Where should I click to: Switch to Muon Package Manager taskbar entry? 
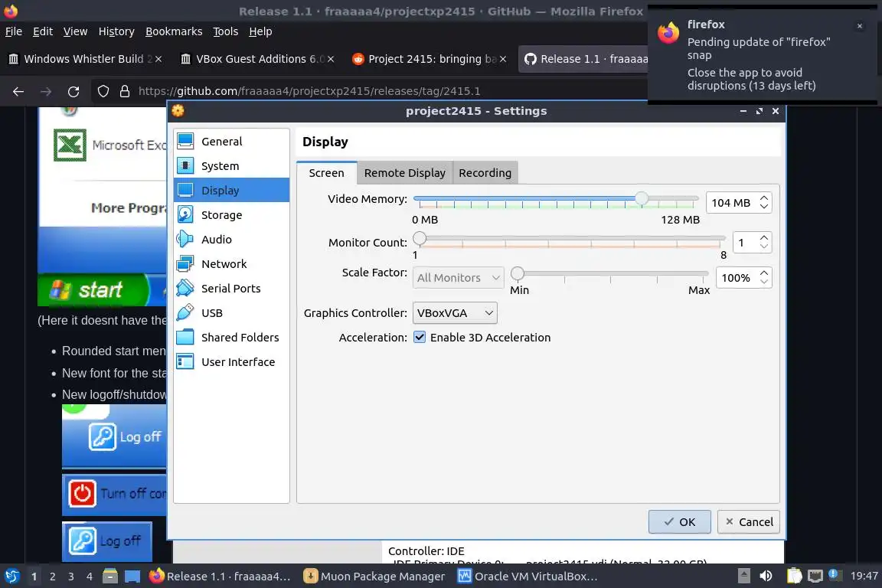pos(374,577)
